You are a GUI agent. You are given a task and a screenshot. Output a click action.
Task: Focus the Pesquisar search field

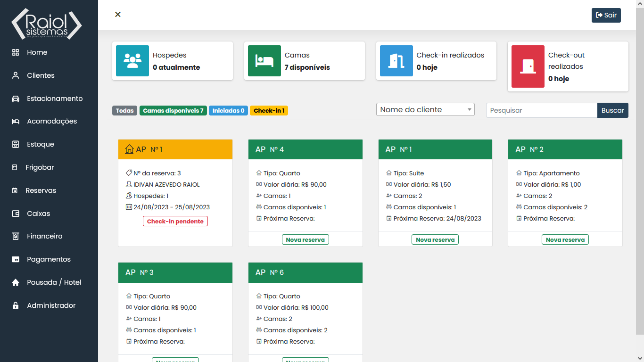[541, 110]
